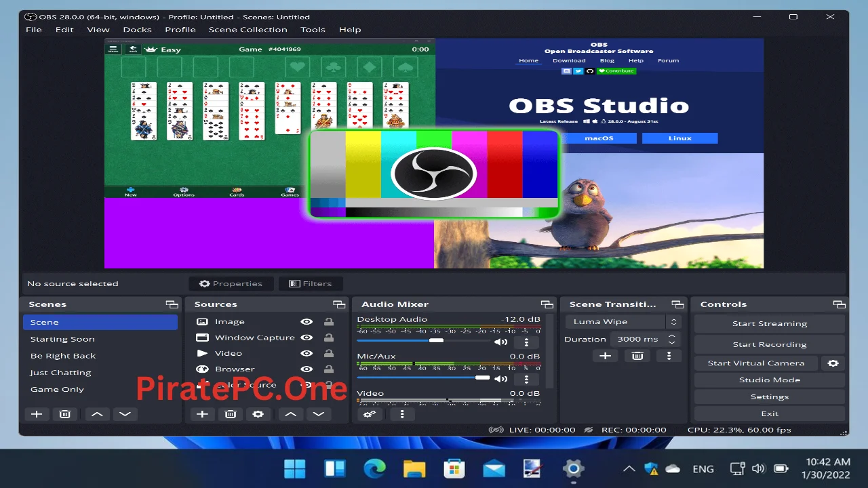Click Start Streaming
Screen dimensions: 868x488
point(770,323)
